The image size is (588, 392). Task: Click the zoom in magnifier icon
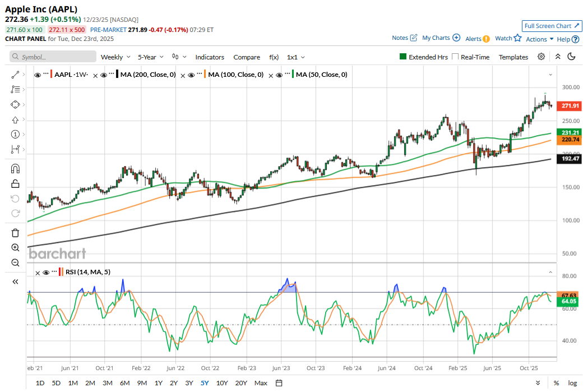[15, 247]
